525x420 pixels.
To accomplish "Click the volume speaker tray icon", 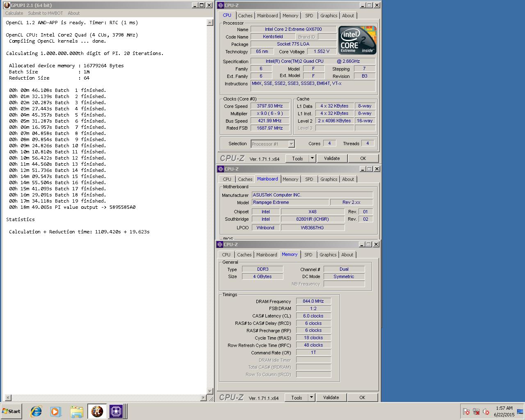I will pos(486,411).
